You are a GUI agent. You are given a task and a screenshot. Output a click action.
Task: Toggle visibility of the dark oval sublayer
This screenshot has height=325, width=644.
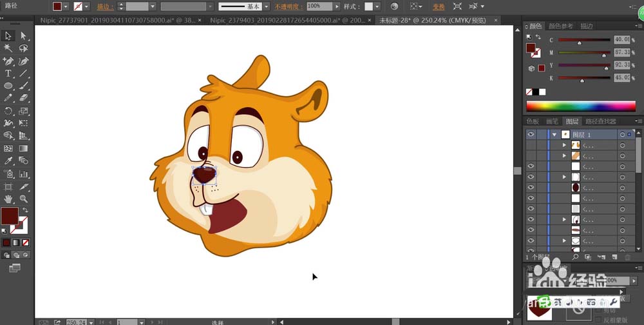tap(531, 187)
